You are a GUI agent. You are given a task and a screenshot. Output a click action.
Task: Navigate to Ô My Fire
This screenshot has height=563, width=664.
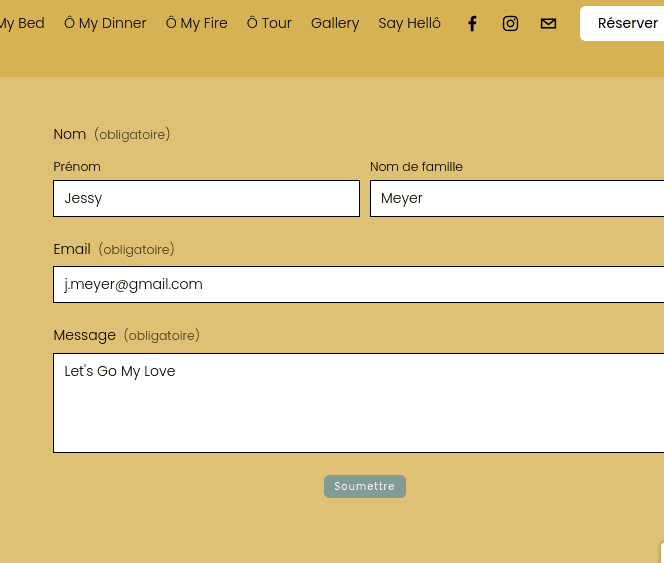pos(197,23)
